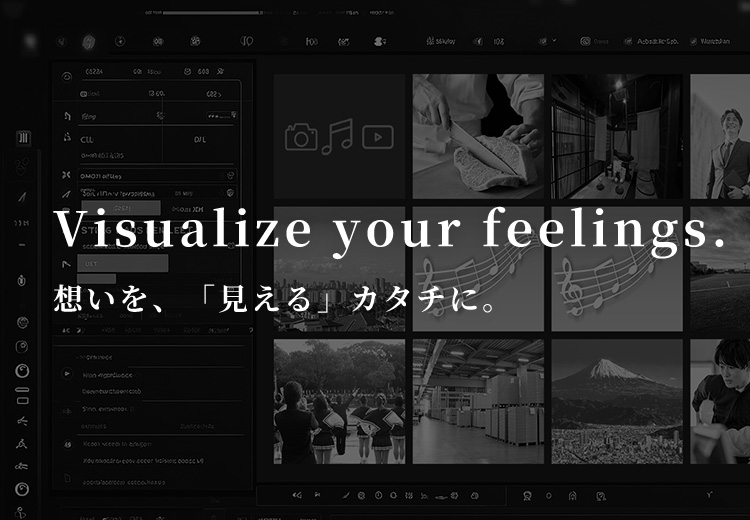Select the pen tool in left sidebar
750x520 pixels.
click(23, 195)
